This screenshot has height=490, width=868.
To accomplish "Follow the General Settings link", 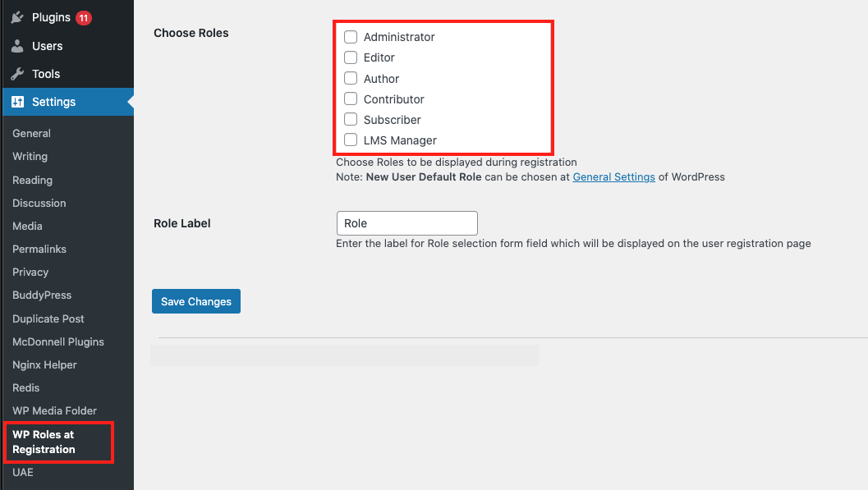I will (613, 176).
